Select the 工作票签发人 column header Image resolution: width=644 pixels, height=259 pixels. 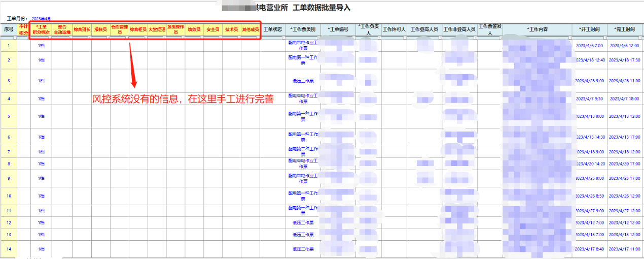click(x=490, y=29)
